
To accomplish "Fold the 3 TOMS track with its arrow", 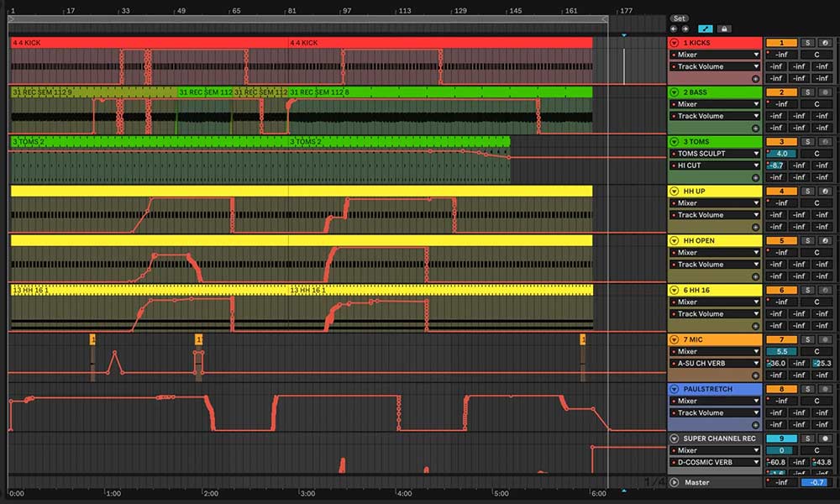I will coord(675,141).
